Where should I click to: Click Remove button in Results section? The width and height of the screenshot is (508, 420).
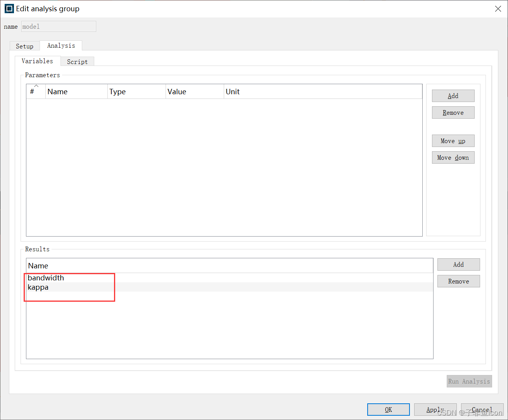(458, 281)
